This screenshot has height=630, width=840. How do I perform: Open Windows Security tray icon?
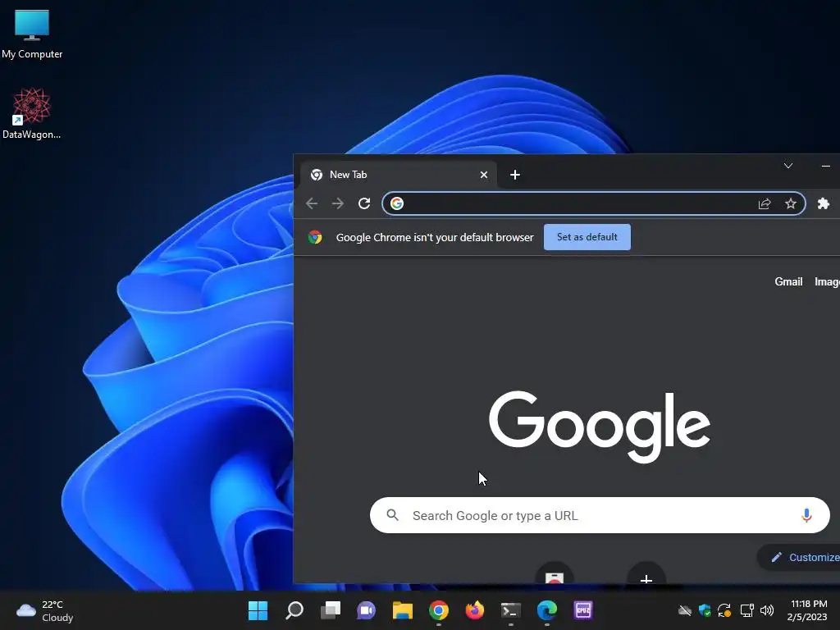pos(705,610)
